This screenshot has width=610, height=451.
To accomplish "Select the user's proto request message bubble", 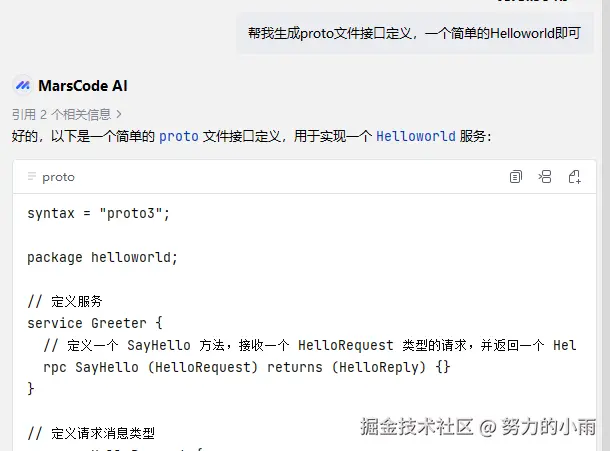I will (x=414, y=33).
